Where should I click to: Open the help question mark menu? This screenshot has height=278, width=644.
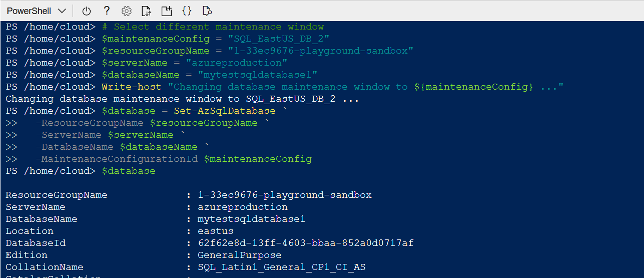tap(107, 11)
